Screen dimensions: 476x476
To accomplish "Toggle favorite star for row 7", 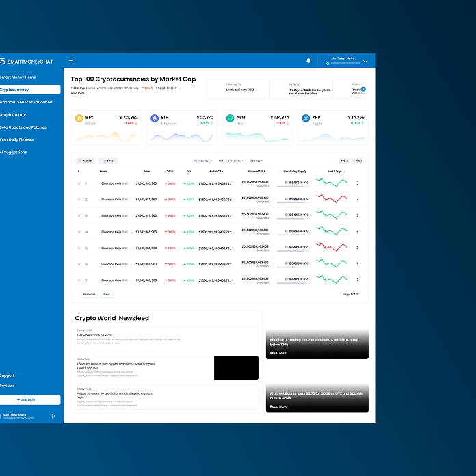I will [x=79, y=280].
